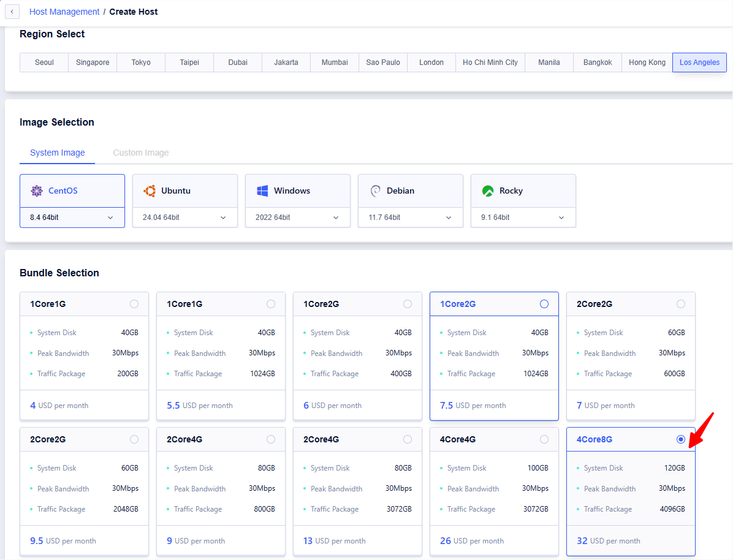Click the Rocky image name

[x=511, y=191]
